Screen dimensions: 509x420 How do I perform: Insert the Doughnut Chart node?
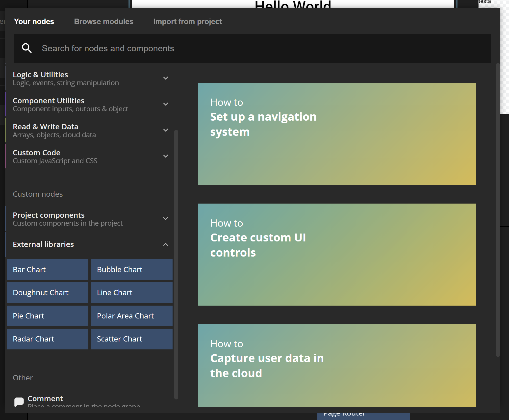point(47,292)
